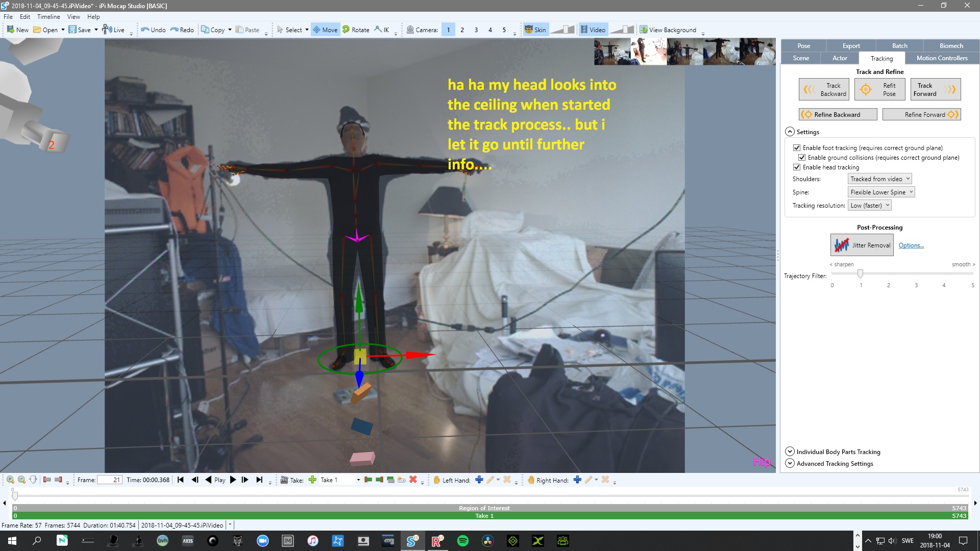Expand Individual Body Parts Tracking
The image size is (980, 551).
point(790,452)
